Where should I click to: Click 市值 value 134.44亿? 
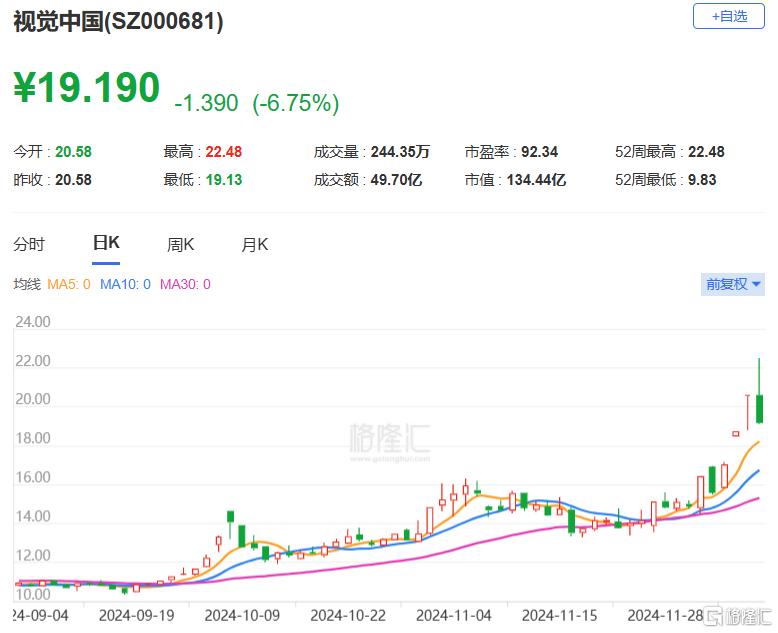click(536, 180)
